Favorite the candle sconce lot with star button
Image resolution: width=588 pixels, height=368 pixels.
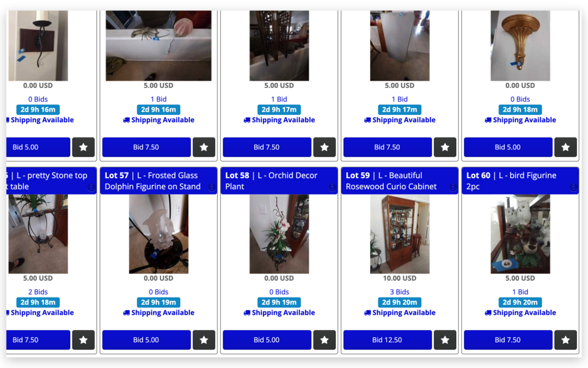(x=83, y=147)
